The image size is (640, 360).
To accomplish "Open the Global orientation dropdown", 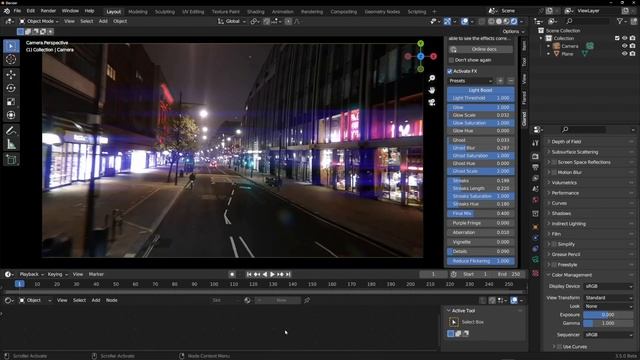I will tap(231, 21).
